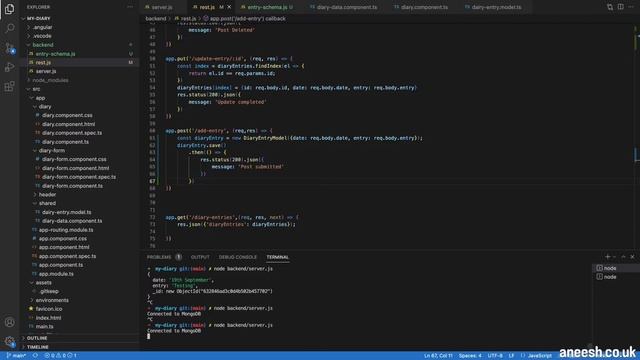Switch to the server.js tab
Screen dimensions: 640x360
[x=162, y=7]
